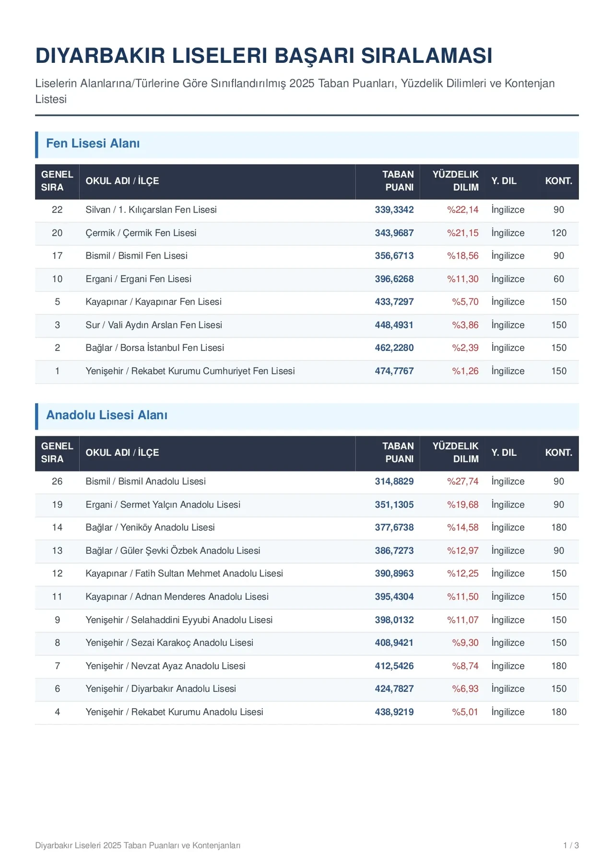614x868 pixels.
Task: Click the score 474,7767
Action: [394, 371]
